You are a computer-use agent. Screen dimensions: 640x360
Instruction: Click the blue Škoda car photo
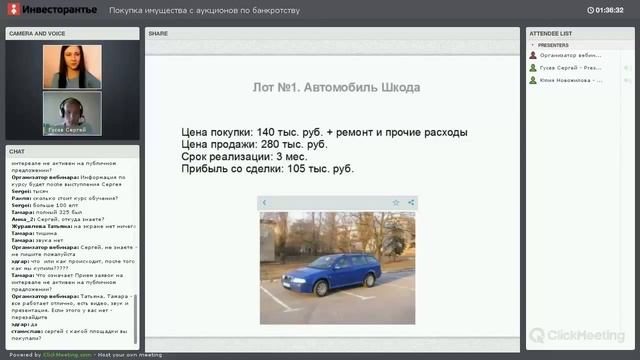[x=338, y=268]
